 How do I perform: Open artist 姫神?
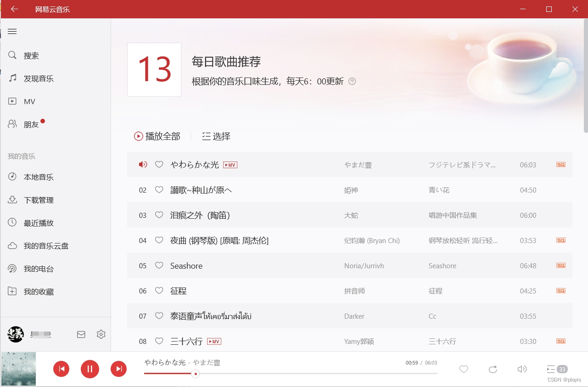351,190
